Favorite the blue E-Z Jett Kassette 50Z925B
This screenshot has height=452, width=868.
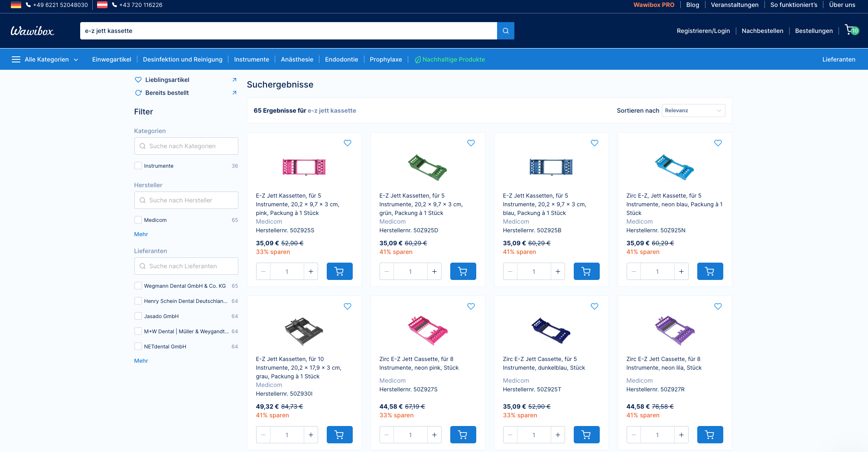coord(595,143)
